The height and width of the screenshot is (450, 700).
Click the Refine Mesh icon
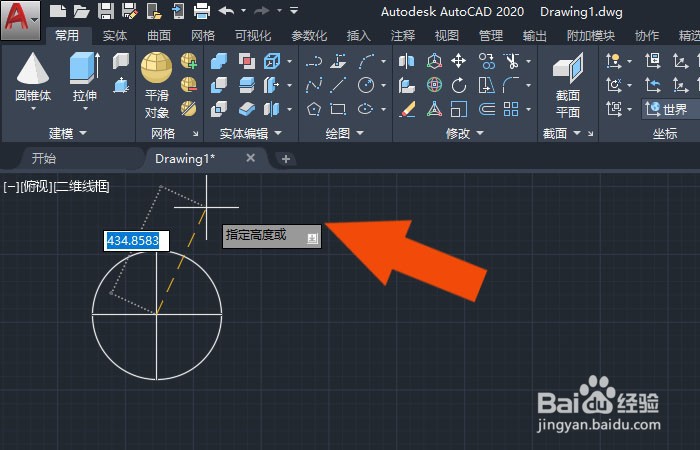coord(189,108)
